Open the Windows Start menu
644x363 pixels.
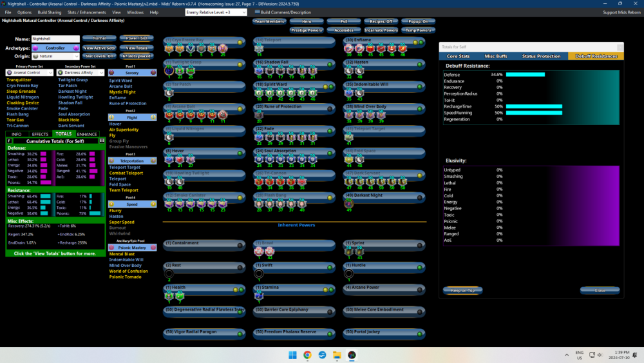pyautogui.click(x=292, y=355)
